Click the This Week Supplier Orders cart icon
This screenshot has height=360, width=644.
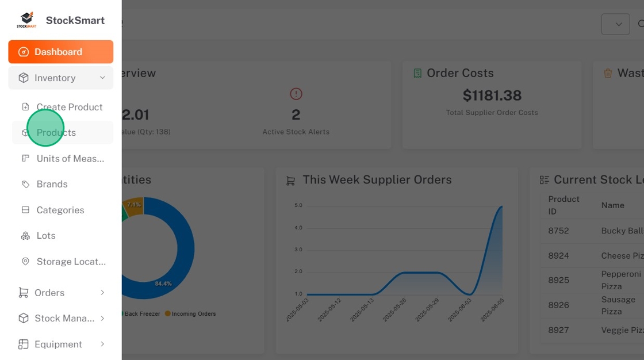pyautogui.click(x=291, y=181)
